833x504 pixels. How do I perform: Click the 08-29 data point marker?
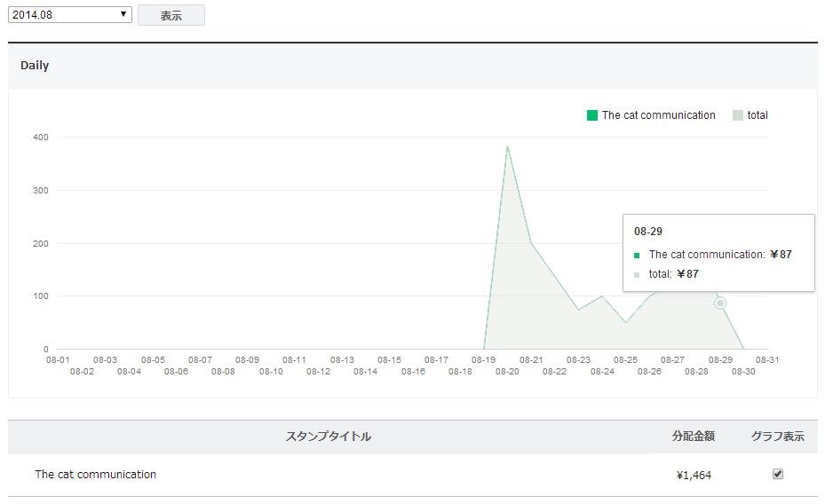pyautogui.click(x=720, y=303)
